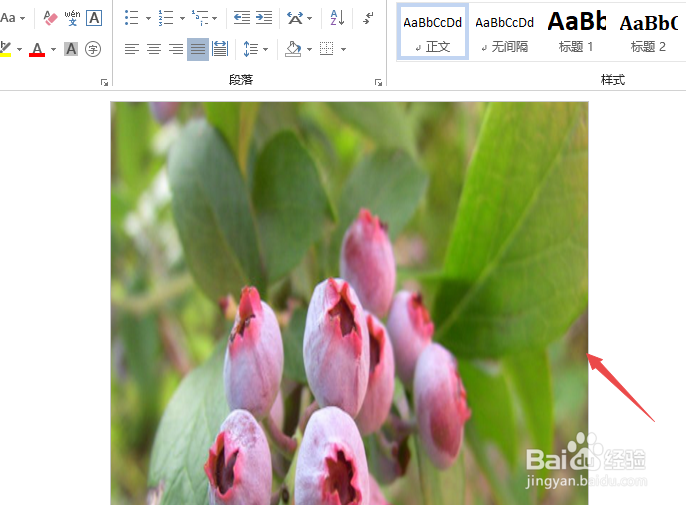This screenshot has width=686, height=505.
Task: Apply bullet list formatting
Action: tap(131, 18)
